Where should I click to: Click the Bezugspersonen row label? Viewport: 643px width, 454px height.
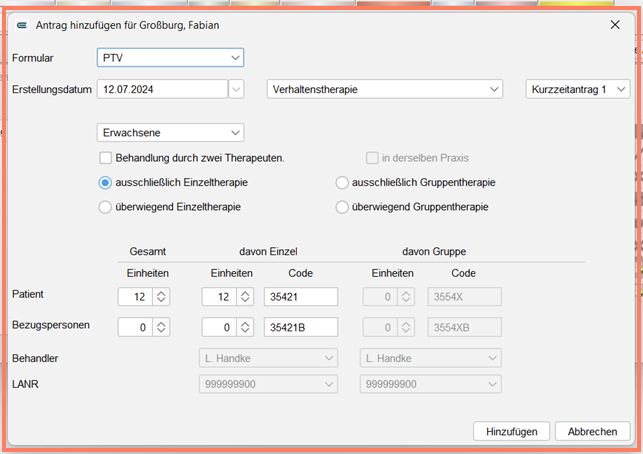point(51,325)
